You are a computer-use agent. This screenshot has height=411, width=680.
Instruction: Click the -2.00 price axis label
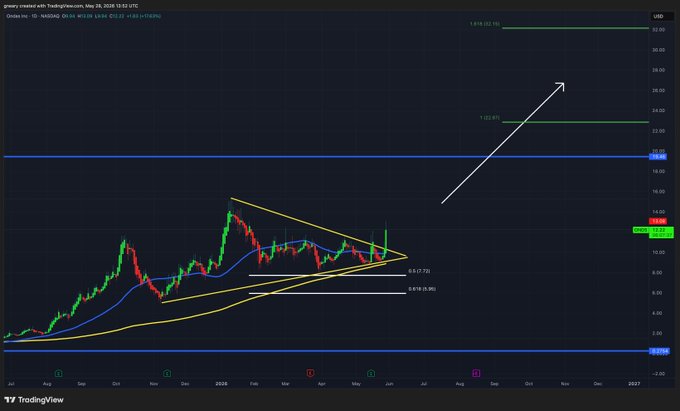tap(659, 373)
